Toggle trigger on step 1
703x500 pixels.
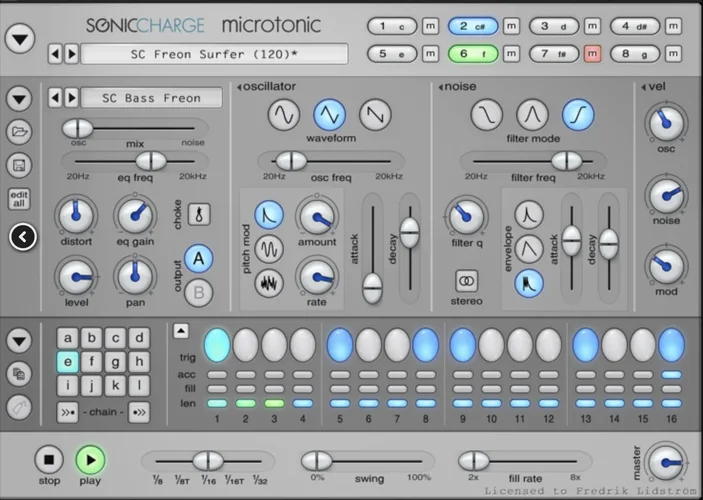(217, 345)
